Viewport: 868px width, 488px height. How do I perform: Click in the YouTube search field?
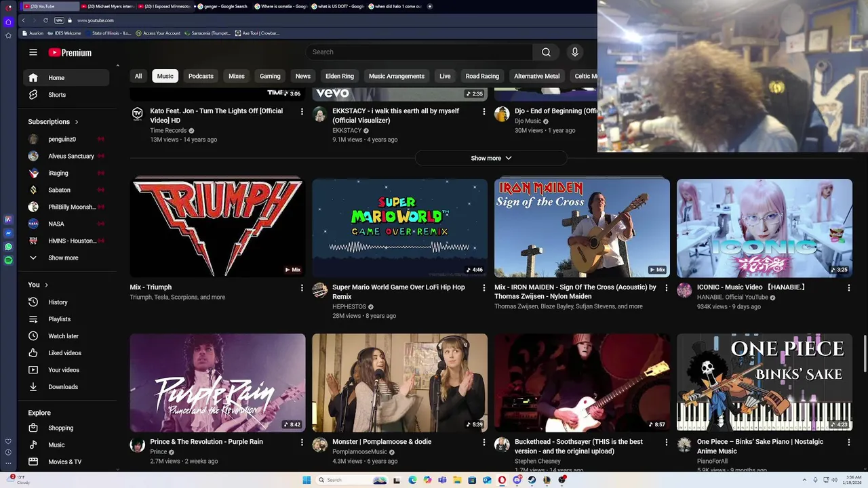click(419, 52)
